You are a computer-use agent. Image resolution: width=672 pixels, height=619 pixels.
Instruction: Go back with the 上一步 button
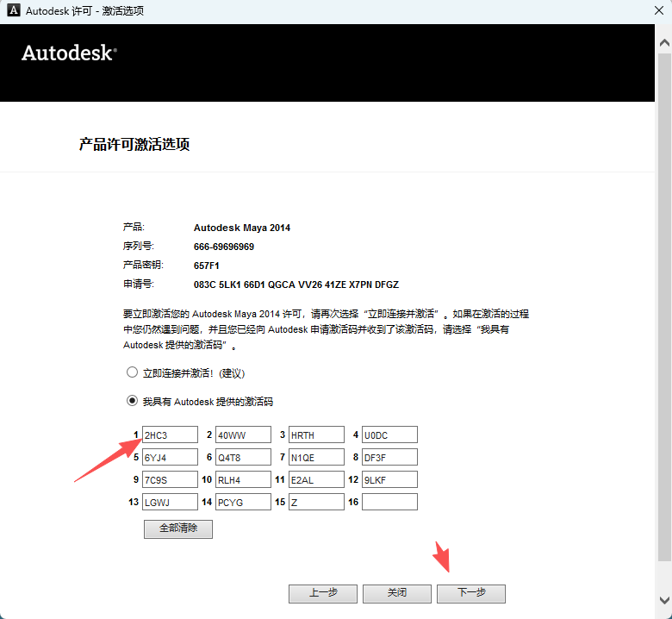coord(323,593)
